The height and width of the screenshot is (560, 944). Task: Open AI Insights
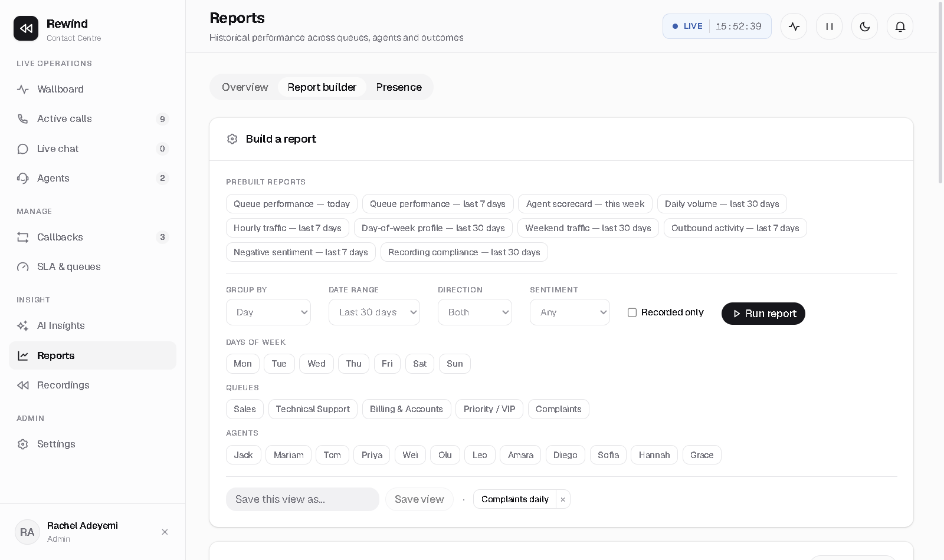(x=93, y=325)
